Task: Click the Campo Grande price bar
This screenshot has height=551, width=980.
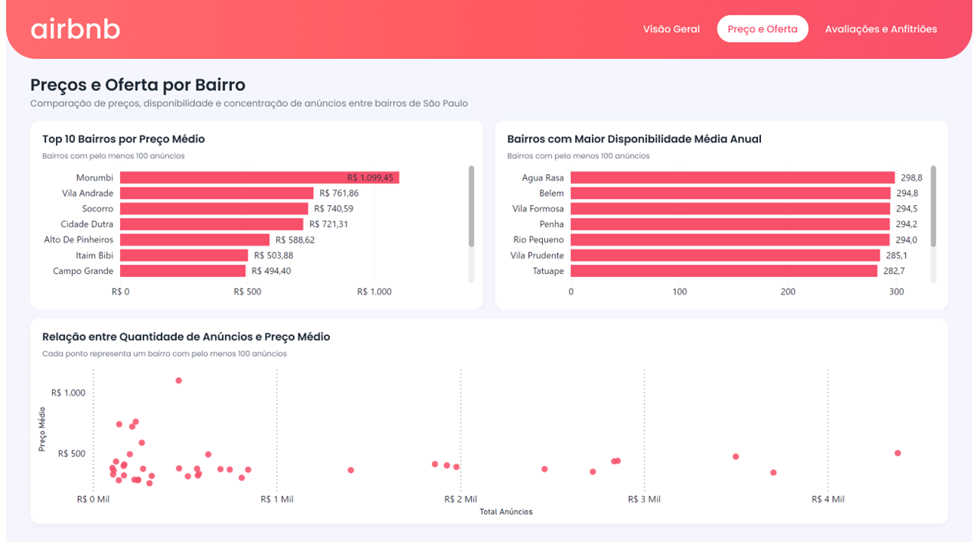Action: point(183,271)
